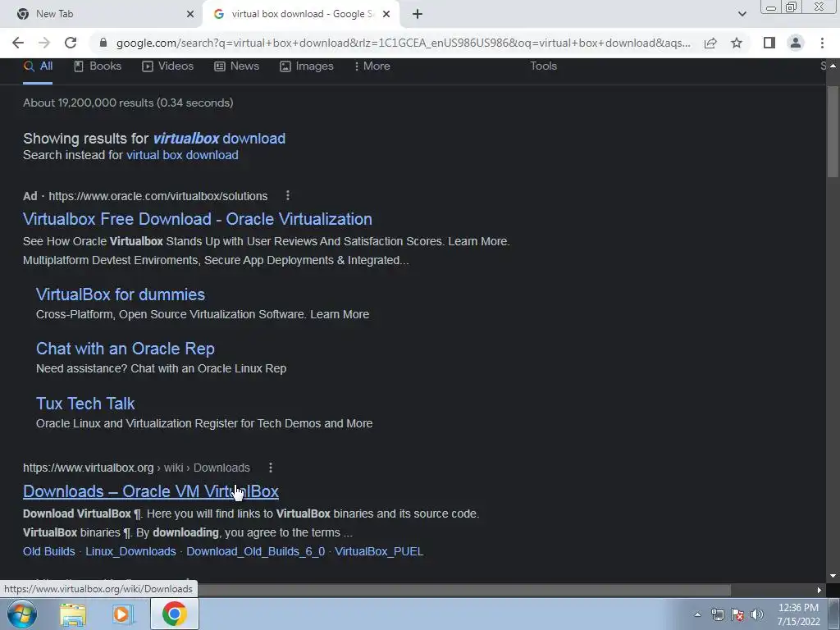The width and height of the screenshot is (840, 630).
Task: Open the Chrome profile avatar menu
Action: click(x=796, y=43)
